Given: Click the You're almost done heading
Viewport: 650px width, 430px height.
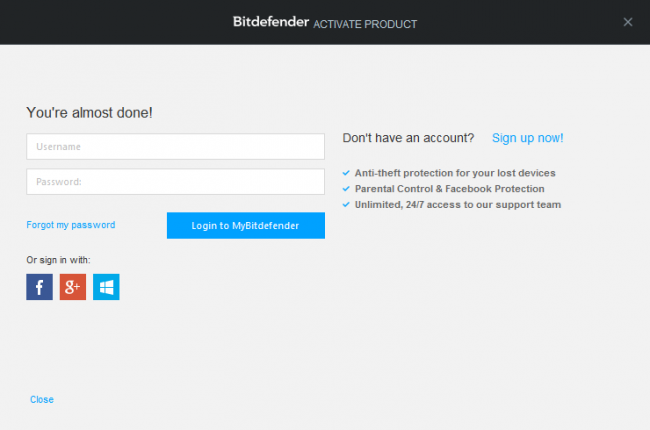Looking at the screenshot, I should (x=90, y=113).
